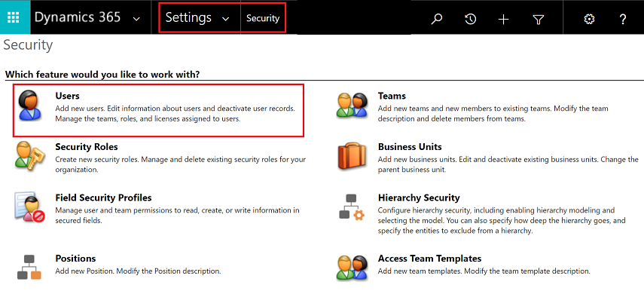Expand the Settings menu chevron

coord(225,19)
